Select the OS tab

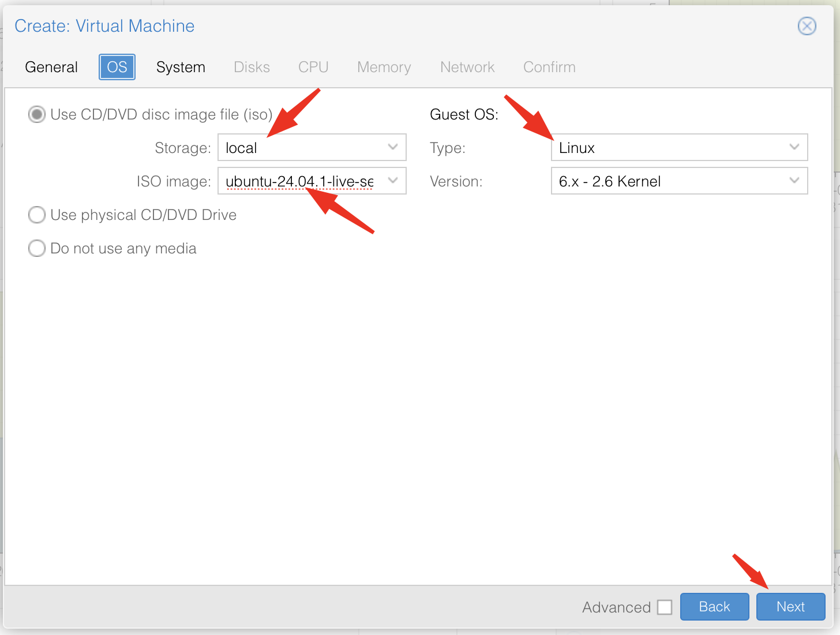[117, 67]
